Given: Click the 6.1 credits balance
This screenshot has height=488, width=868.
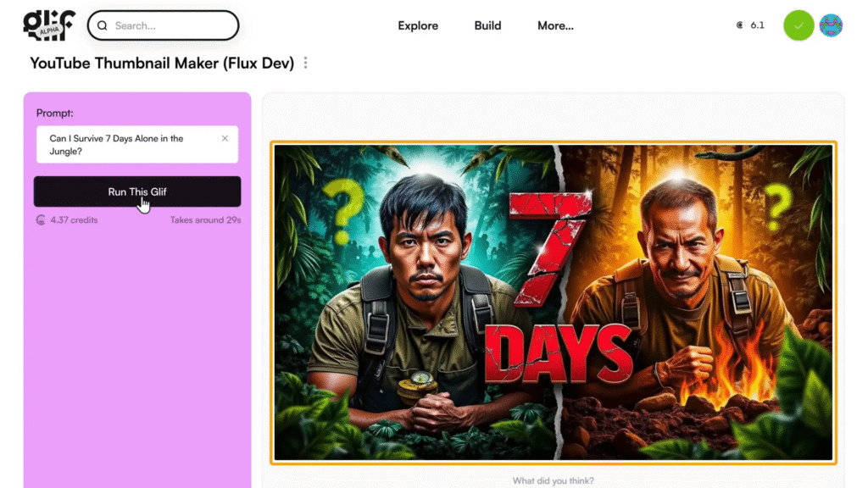Looking at the screenshot, I should click(x=757, y=25).
